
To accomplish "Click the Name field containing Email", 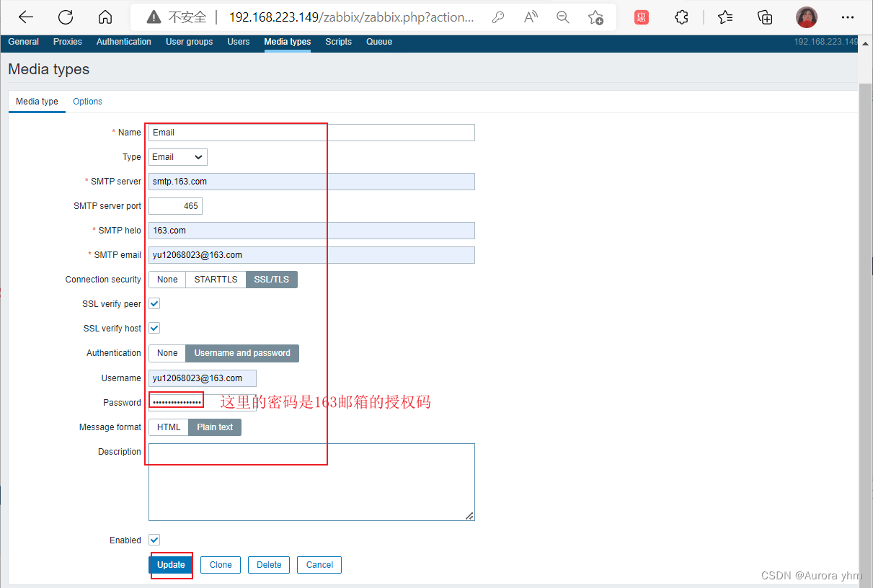I will tap(311, 133).
